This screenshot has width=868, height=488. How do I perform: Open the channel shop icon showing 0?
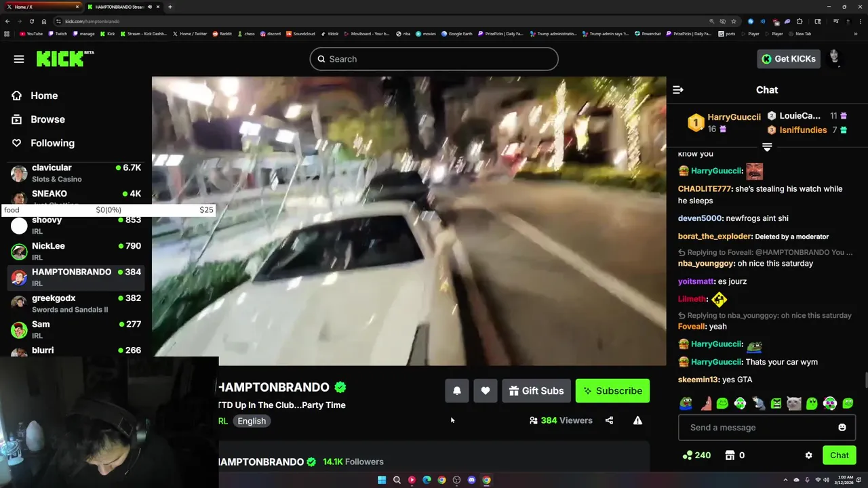click(x=735, y=455)
